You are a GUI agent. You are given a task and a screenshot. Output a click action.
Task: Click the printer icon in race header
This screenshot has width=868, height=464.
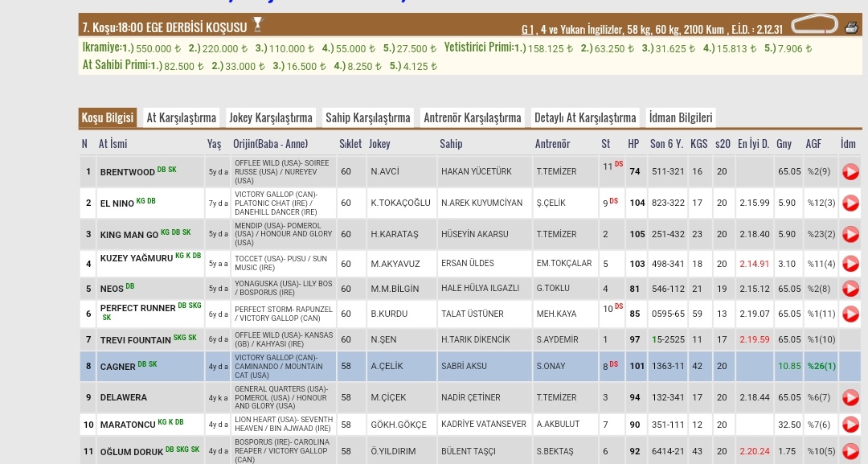point(851,27)
